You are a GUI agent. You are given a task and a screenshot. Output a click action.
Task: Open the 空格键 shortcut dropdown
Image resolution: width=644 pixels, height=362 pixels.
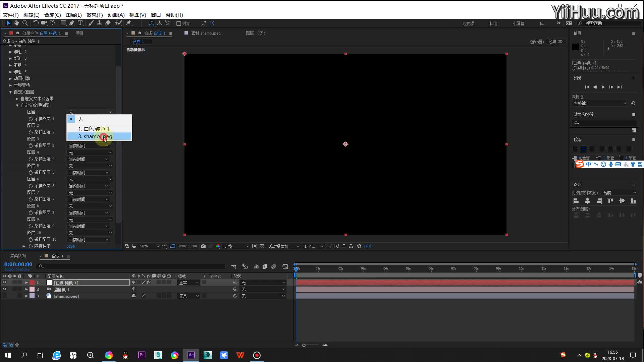coord(600,103)
